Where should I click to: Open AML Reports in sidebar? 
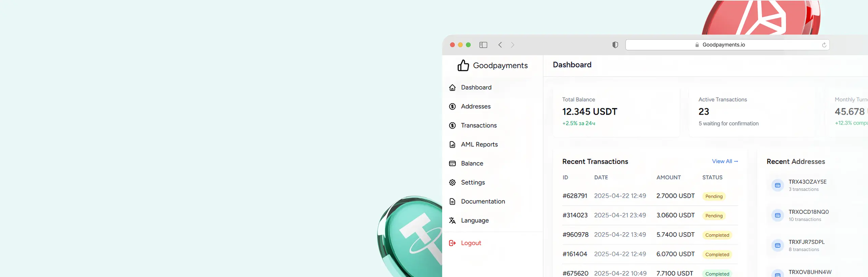tap(479, 145)
